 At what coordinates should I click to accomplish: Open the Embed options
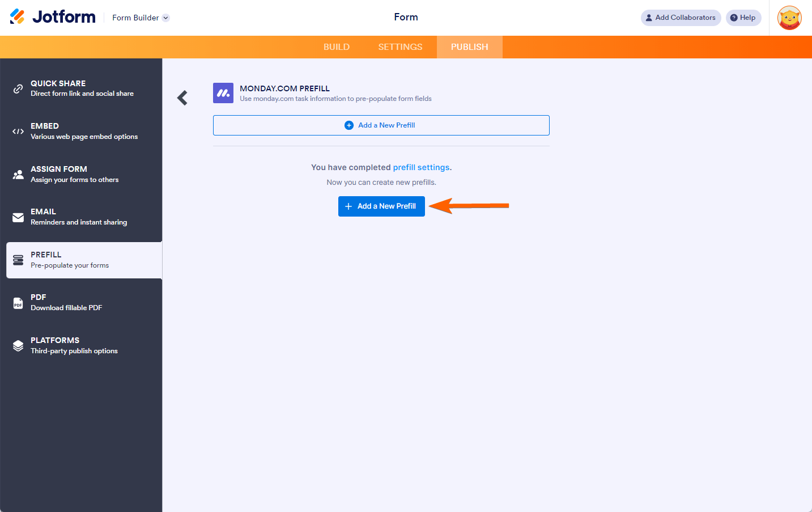pyautogui.click(x=84, y=132)
